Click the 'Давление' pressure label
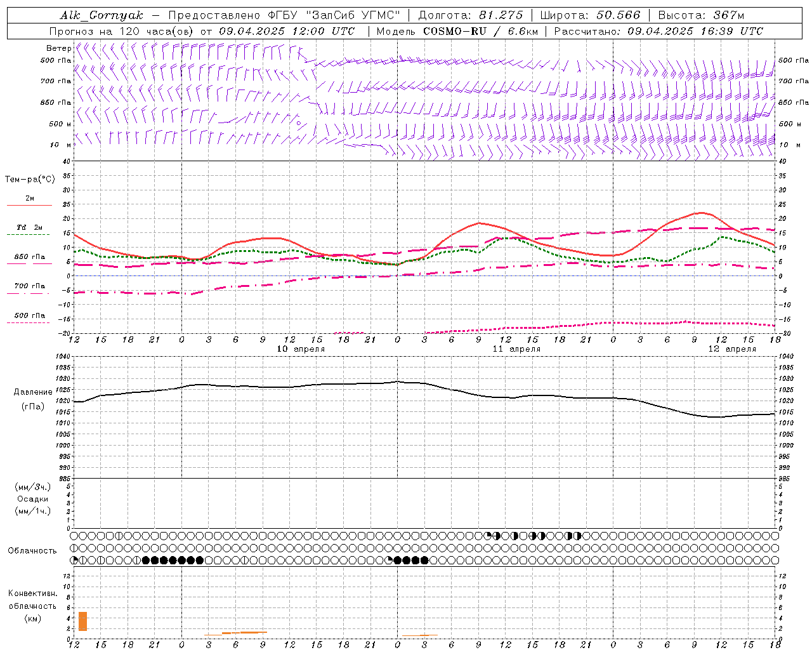812x650 pixels. [x=33, y=392]
